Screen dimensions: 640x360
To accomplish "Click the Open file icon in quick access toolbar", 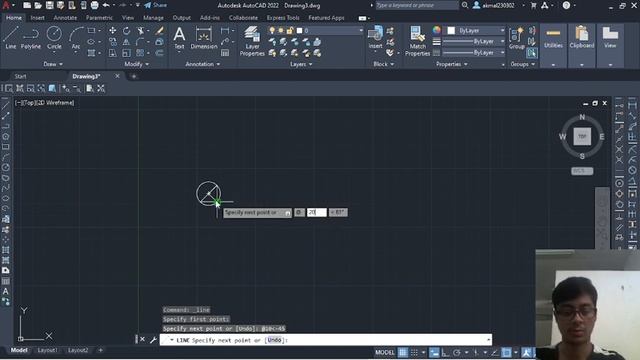I will [38, 5].
